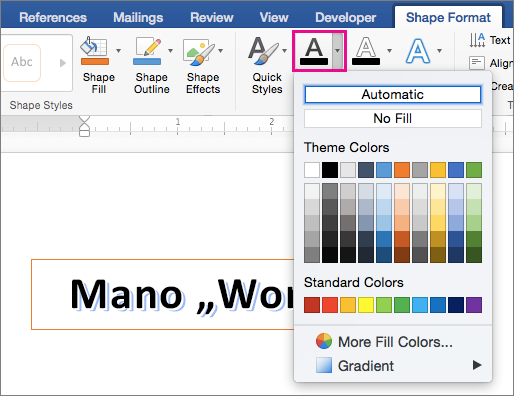Screen dimensions: 514x396
Task: Click the Shape Effects icon
Action: tap(199, 52)
